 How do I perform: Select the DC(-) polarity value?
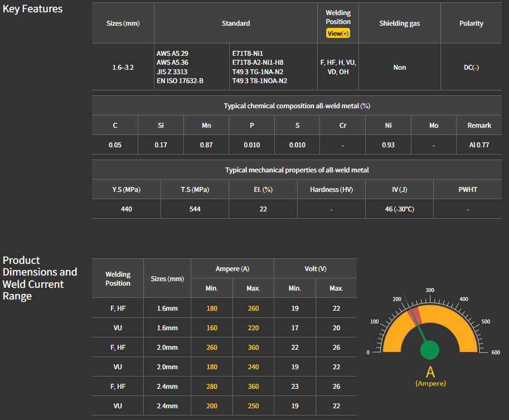(x=471, y=67)
